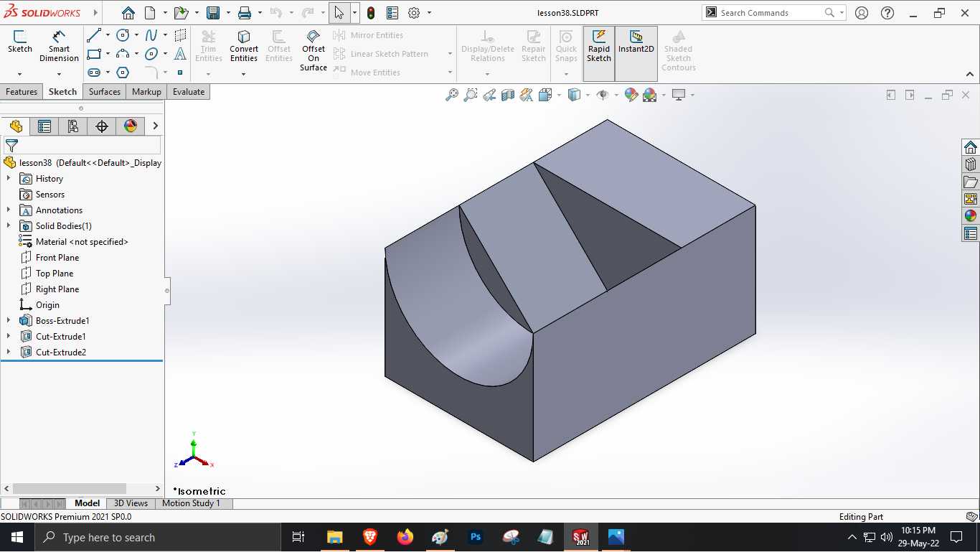The image size is (980, 560).
Task: Expand the Solid Bodies(1) node
Action: (9, 226)
